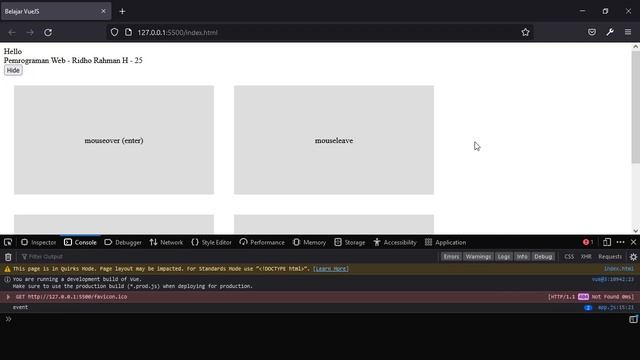640x360 pixels.
Task: Toggle the Debug filter
Action: click(x=543, y=257)
